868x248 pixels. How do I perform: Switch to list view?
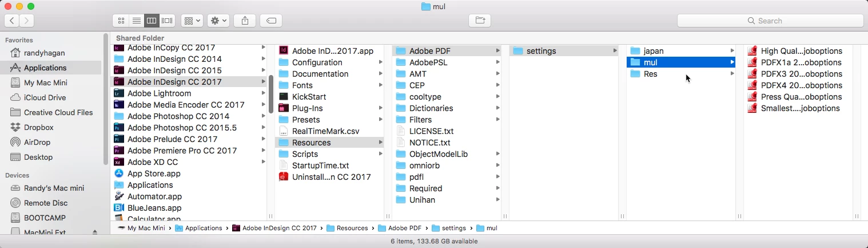pyautogui.click(x=136, y=21)
